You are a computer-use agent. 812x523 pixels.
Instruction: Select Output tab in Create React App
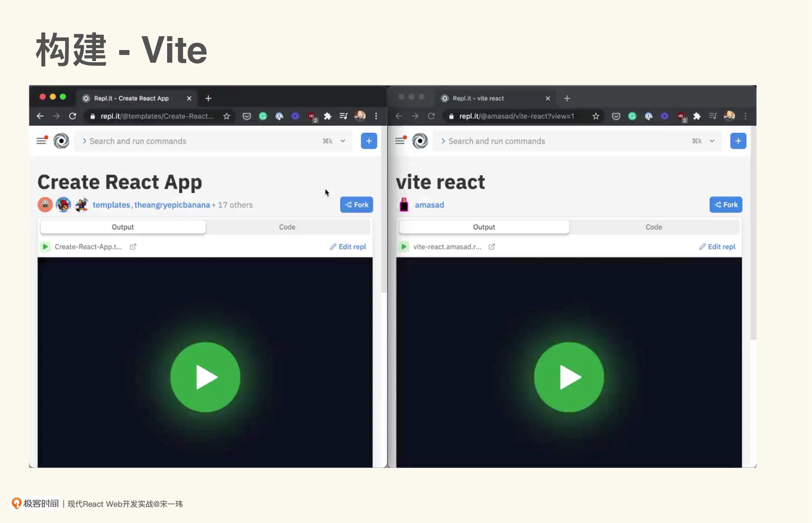(x=123, y=227)
